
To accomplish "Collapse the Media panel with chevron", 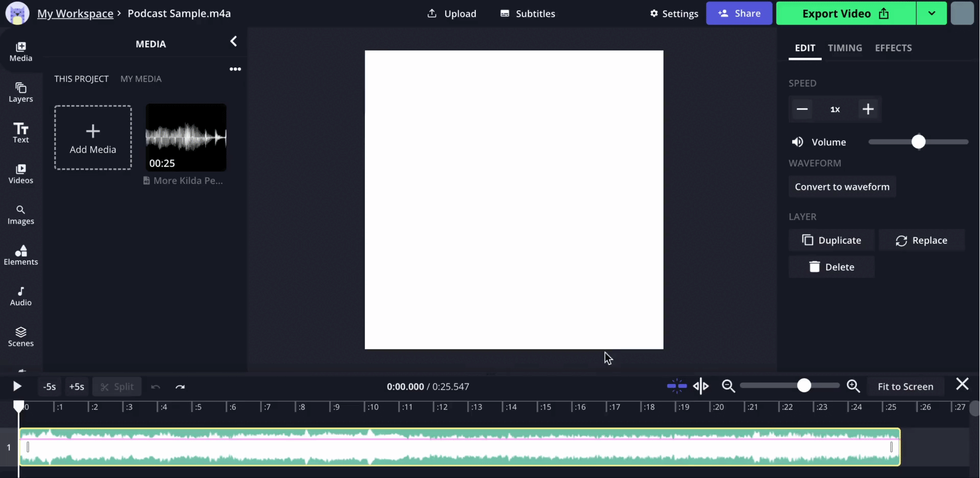I will (233, 41).
